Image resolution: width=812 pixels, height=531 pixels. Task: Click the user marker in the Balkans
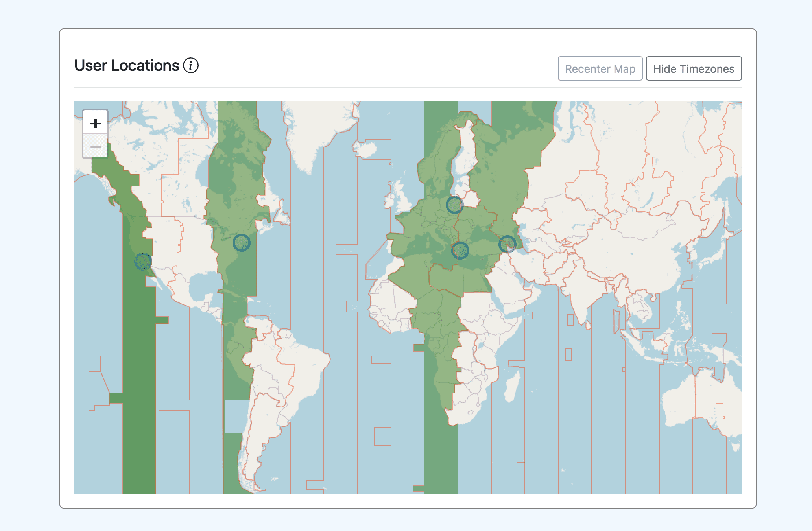click(460, 250)
